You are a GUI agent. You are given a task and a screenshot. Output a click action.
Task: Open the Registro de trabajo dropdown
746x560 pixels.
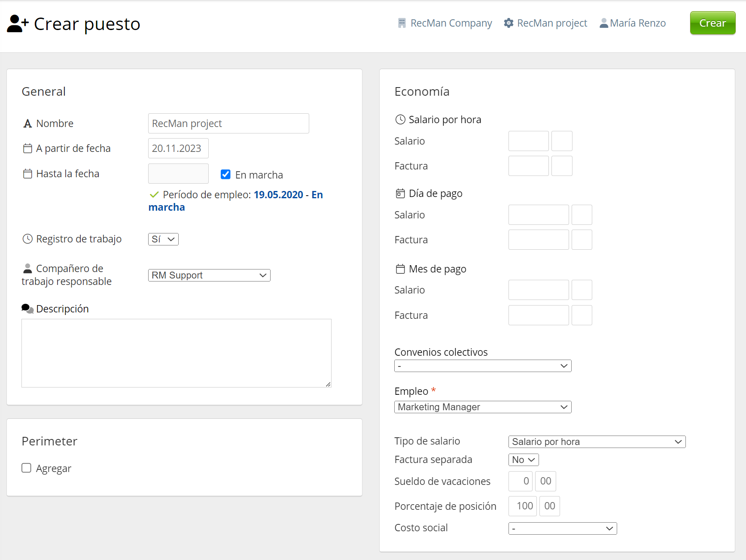(163, 239)
